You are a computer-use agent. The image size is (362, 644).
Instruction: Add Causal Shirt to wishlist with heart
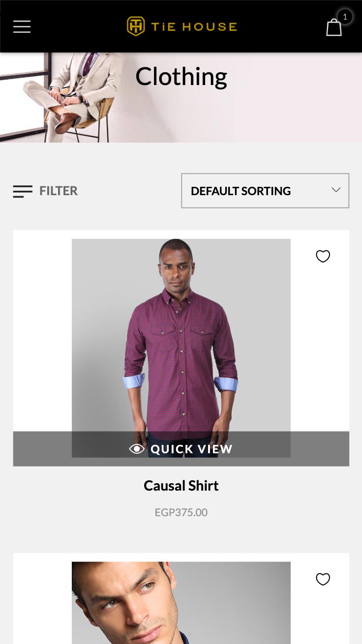pyautogui.click(x=323, y=256)
